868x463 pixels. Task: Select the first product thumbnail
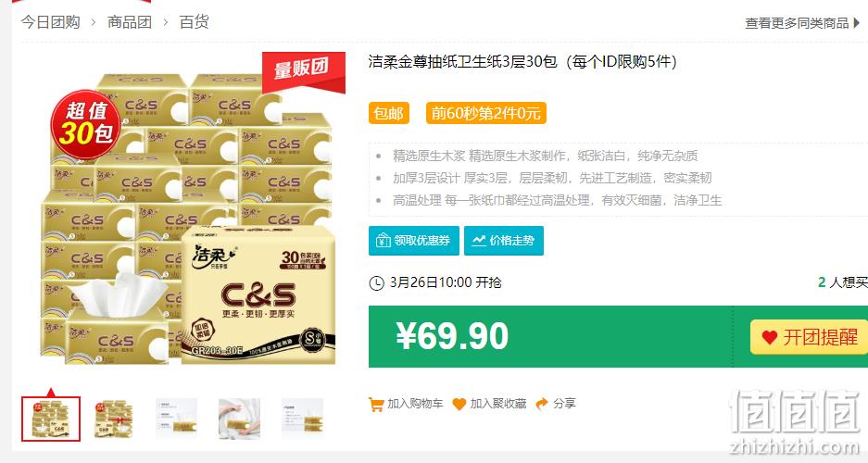tap(51, 419)
